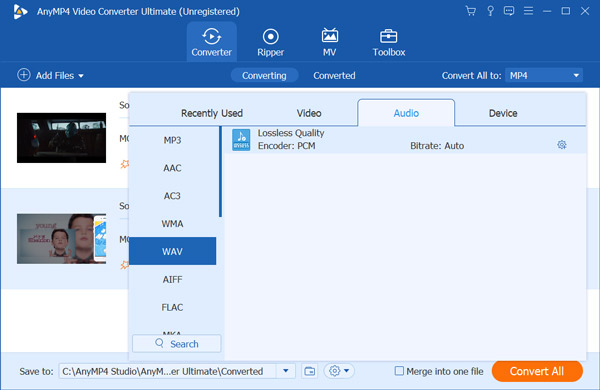Click the AnyMP4 app logo
Screen dimensions: 600x390
coord(20,11)
